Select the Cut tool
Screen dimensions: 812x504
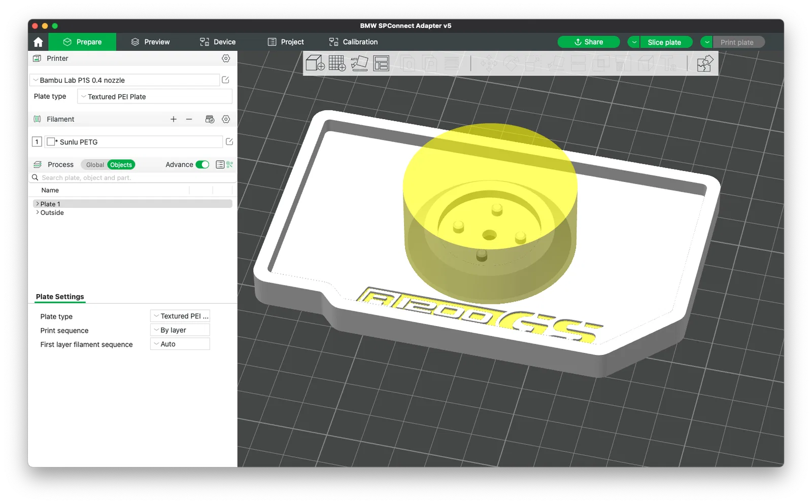click(578, 63)
